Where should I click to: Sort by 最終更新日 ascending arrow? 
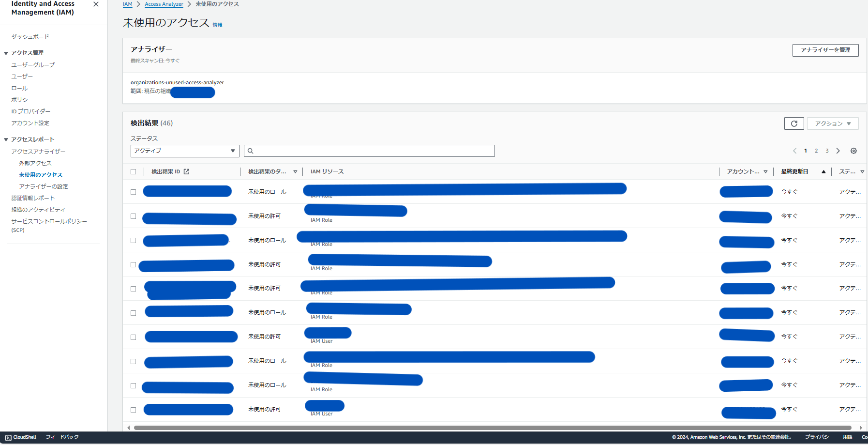coord(823,171)
